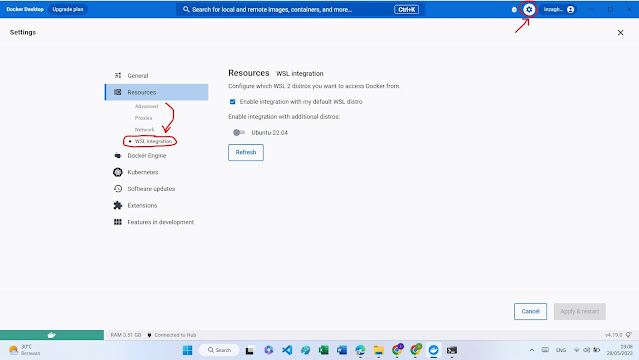Open the user account avatar menu
The width and height of the screenshot is (639, 360).
571,9
